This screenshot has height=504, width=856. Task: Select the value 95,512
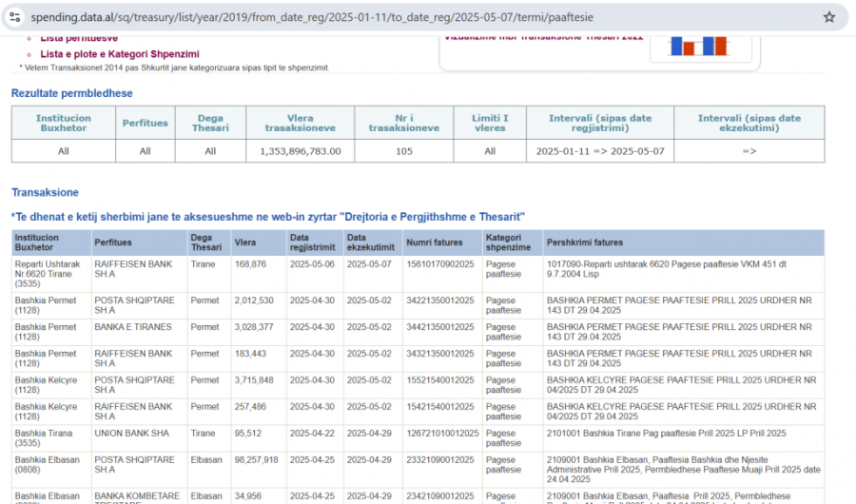point(248,434)
